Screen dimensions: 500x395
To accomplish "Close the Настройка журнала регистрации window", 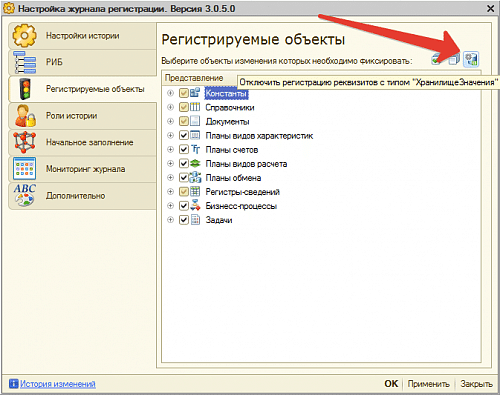I will (490, 8).
